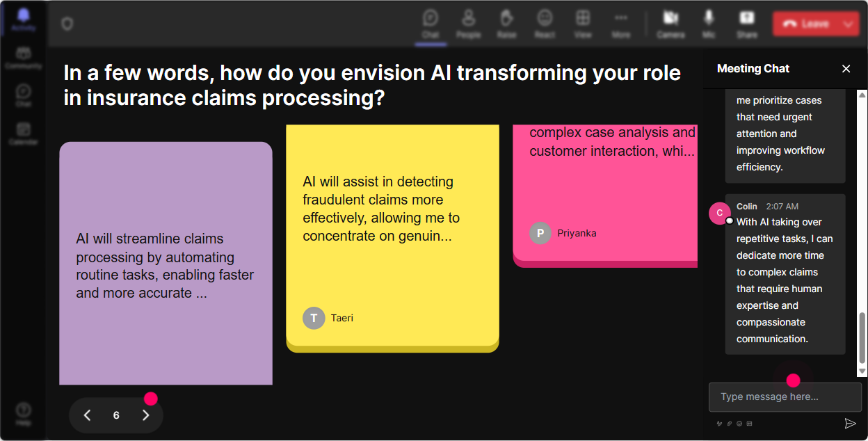Open the View layout options

click(x=583, y=23)
